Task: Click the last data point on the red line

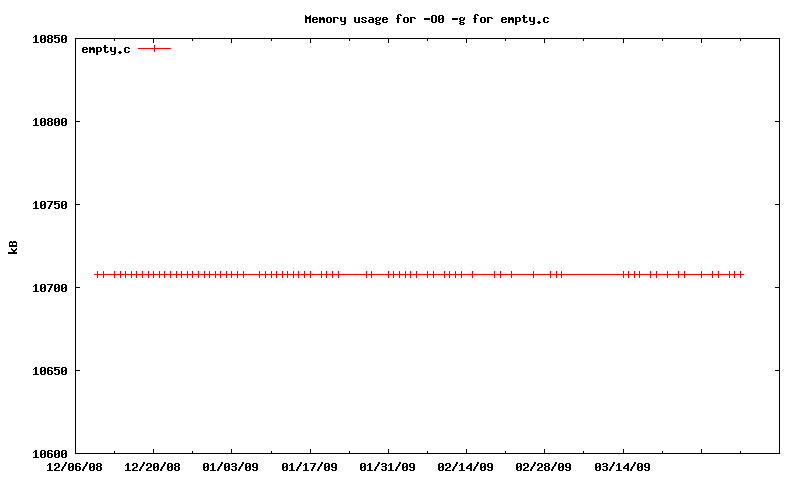Action: click(741, 274)
